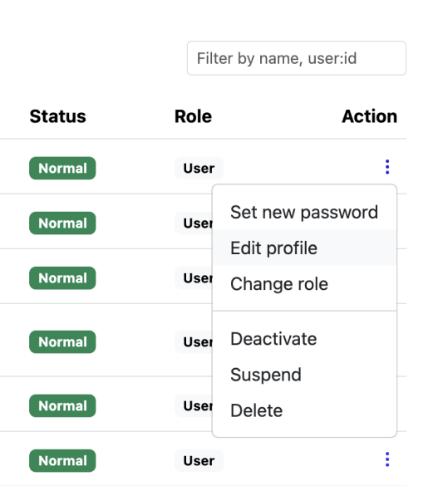Choose Edit profile in the action menu
448x486 pixels.
coord(304,248)
